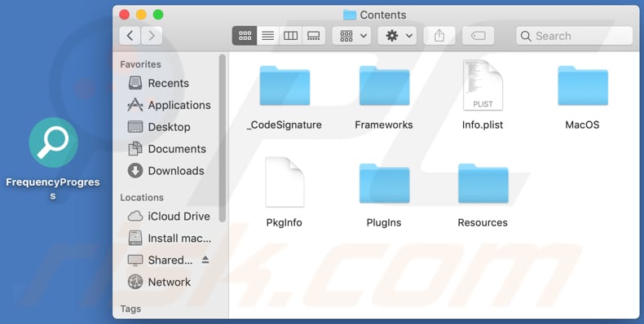Click the Contents folder title icon
This screenshot has height=324, width=644.
point(350,15)
